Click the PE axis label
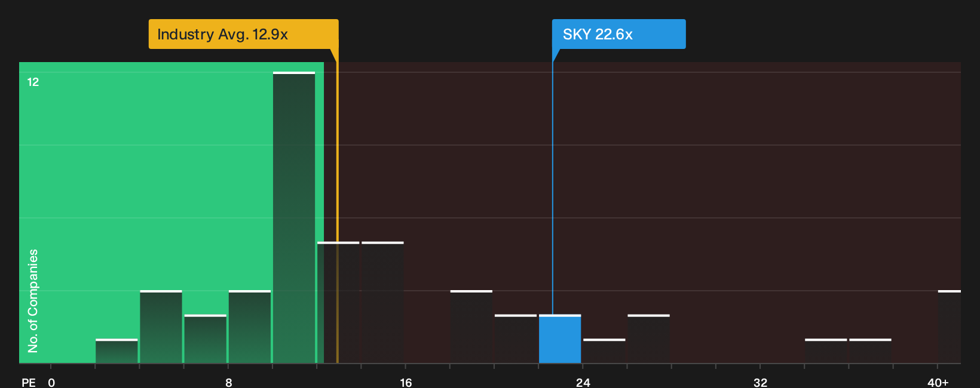The height and width of the screenshot is (388, 980). pyautogui.click(x=29, y=383)
